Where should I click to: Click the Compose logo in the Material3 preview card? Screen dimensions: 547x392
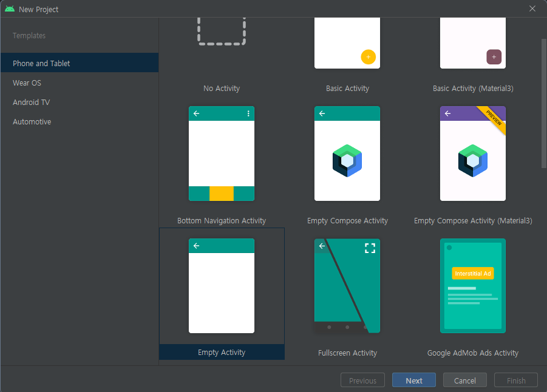click(473, 161)
